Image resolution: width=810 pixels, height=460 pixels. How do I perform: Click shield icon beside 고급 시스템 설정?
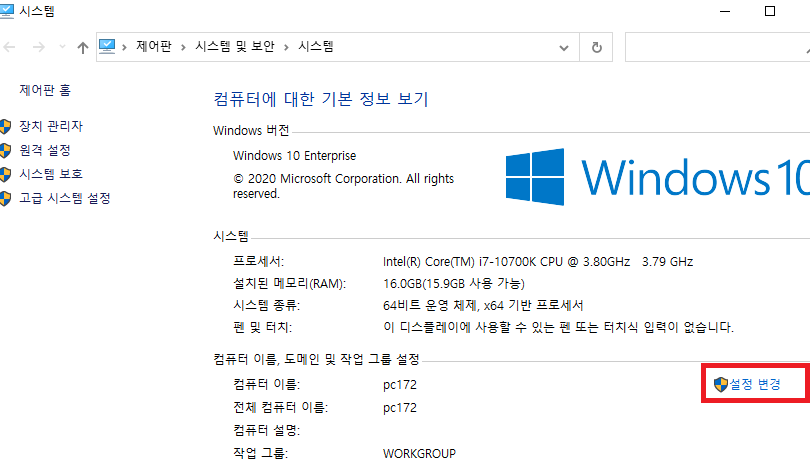[x=5, y=198]
